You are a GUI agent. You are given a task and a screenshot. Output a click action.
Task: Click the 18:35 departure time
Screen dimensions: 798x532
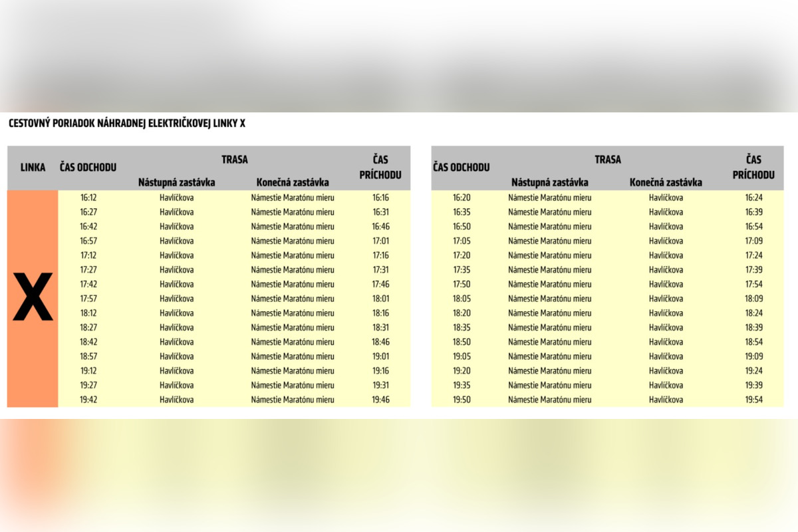point(462,327)
